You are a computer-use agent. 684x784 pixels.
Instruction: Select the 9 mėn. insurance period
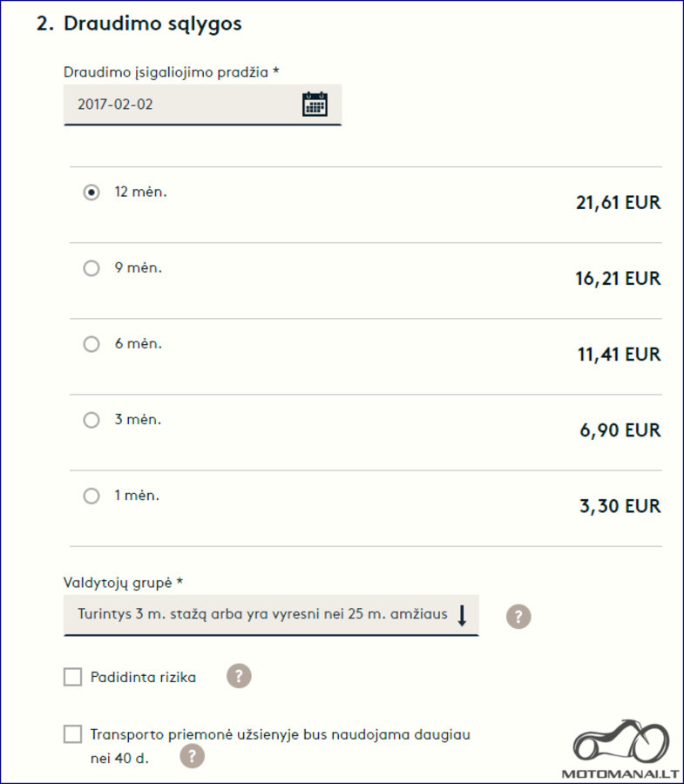click(91, 268)
